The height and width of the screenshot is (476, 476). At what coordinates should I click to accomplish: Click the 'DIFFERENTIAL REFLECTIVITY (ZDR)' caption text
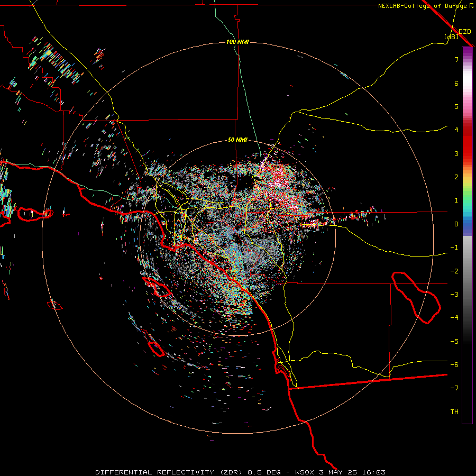[169, 472]
